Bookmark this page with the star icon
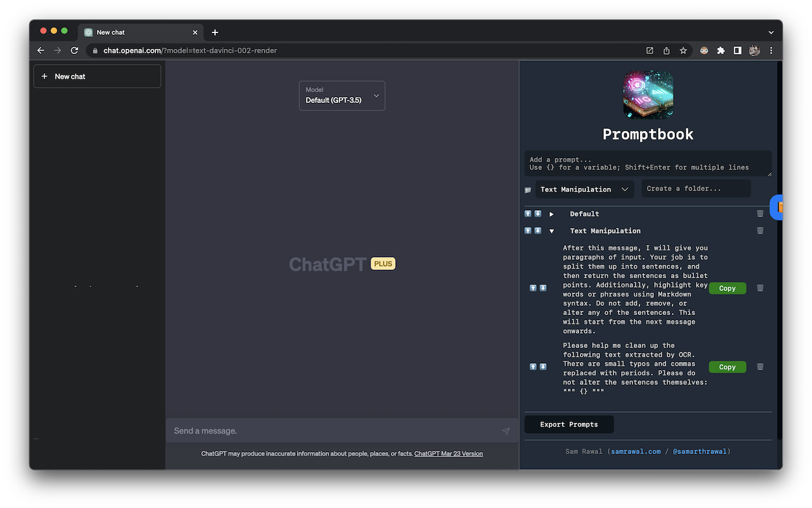The width and height of the screenshot is (812, 508). (683, 50)
